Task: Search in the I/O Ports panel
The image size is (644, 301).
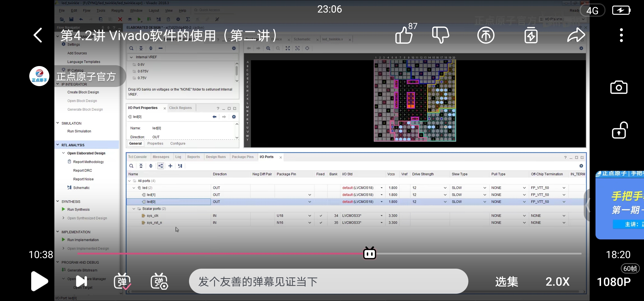Action: [x=131, y=166]
